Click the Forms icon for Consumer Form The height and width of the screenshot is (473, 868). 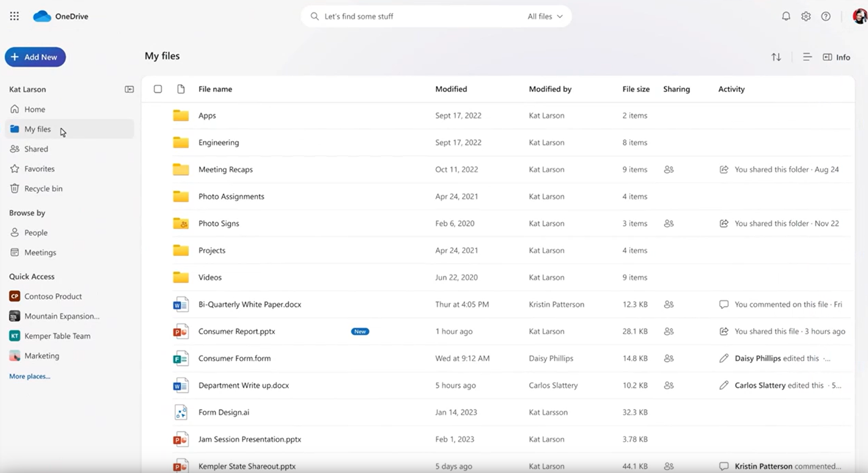(x=181, y=358)
